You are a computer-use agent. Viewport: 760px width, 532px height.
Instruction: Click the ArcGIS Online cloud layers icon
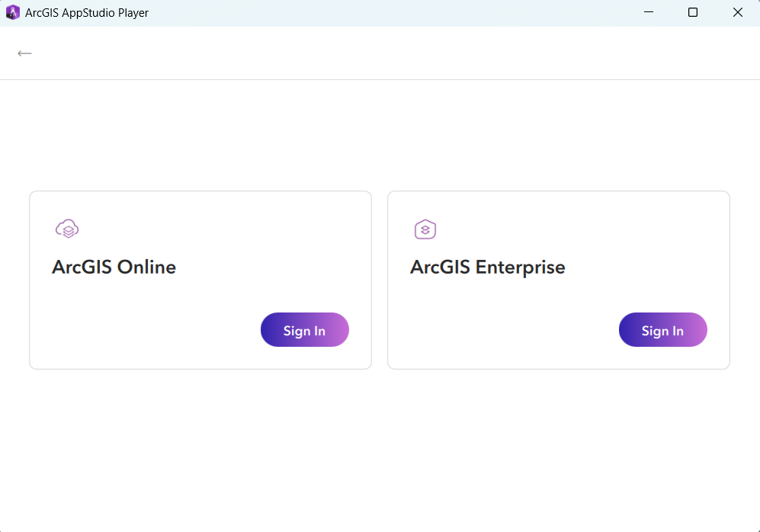click(67, 229)
